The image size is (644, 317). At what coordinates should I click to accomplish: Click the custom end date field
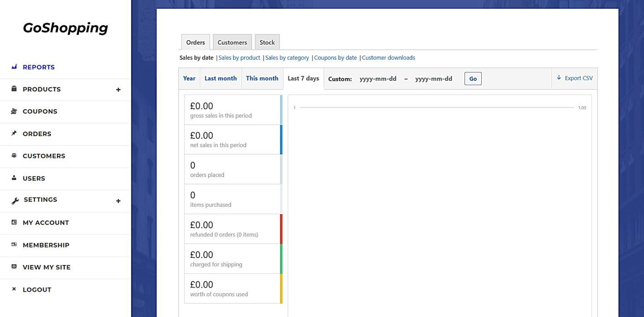pos(434,79)
